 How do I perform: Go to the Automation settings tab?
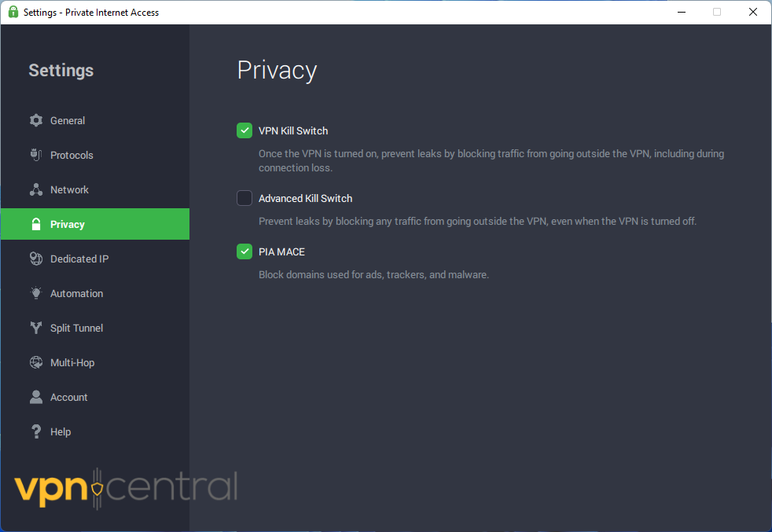point(76,293)
